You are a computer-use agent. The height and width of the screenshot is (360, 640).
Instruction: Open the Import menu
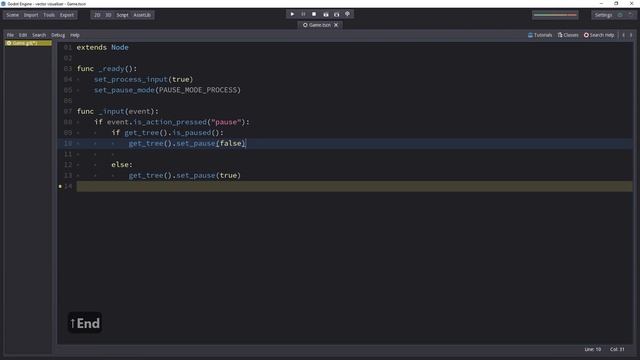pyautogui.click(x=31, y=15)
